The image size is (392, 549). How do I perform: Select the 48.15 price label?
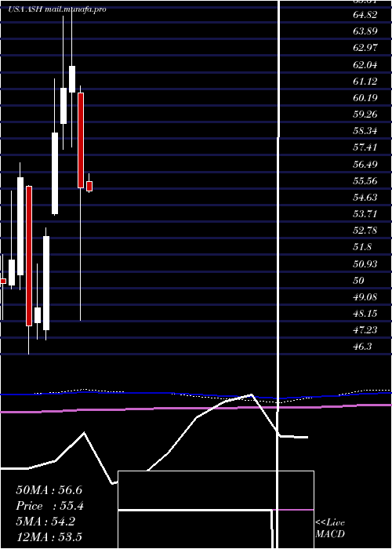point(365,314)
